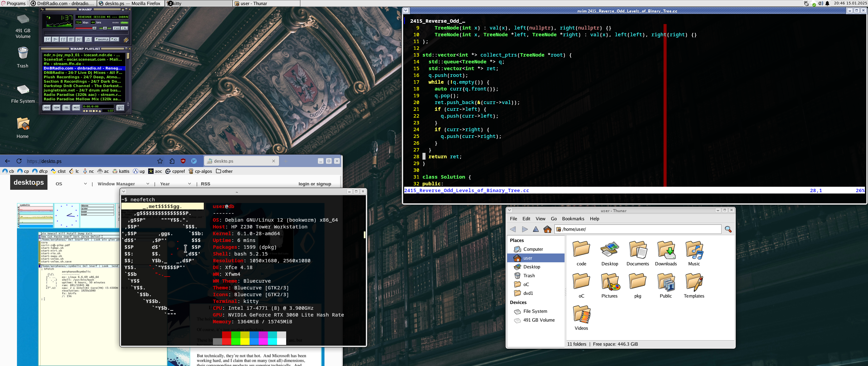Open Thunar's Bookmarks menu
Image resolution: width=868 pixels, height=366 pixels.
click(x=573, y=219)
